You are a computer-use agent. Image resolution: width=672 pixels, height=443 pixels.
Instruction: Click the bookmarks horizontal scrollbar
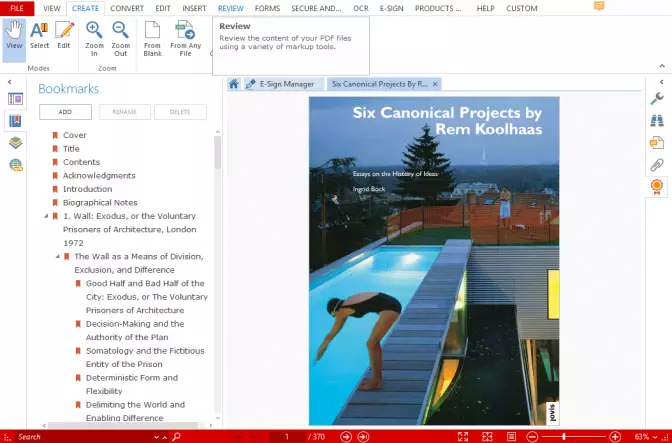(x=123, y=425)
